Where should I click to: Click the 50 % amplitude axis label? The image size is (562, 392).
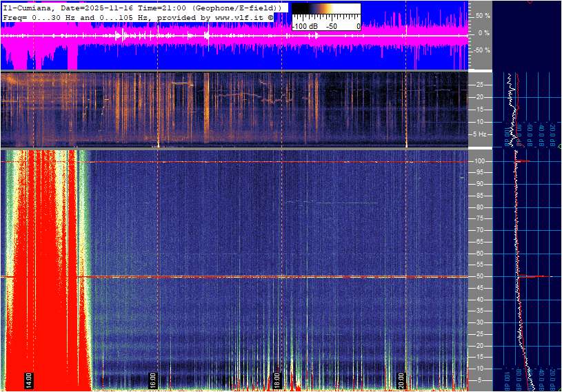483,15
